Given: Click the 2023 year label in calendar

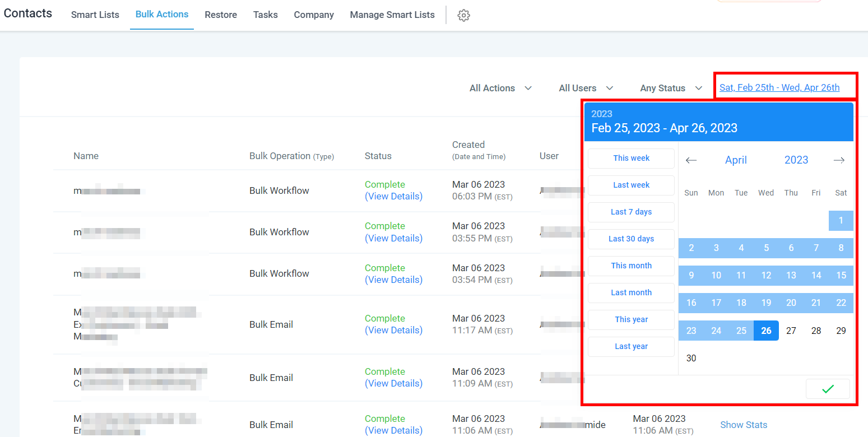Looking at the screenshot, I should (x=796, y=160).
